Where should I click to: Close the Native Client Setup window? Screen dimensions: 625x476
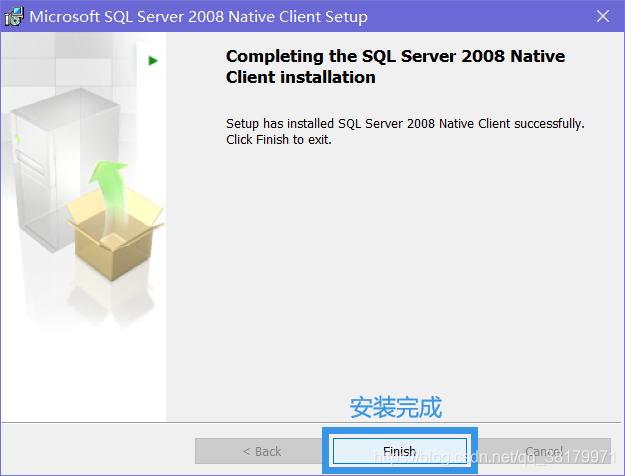coord(603,16)
